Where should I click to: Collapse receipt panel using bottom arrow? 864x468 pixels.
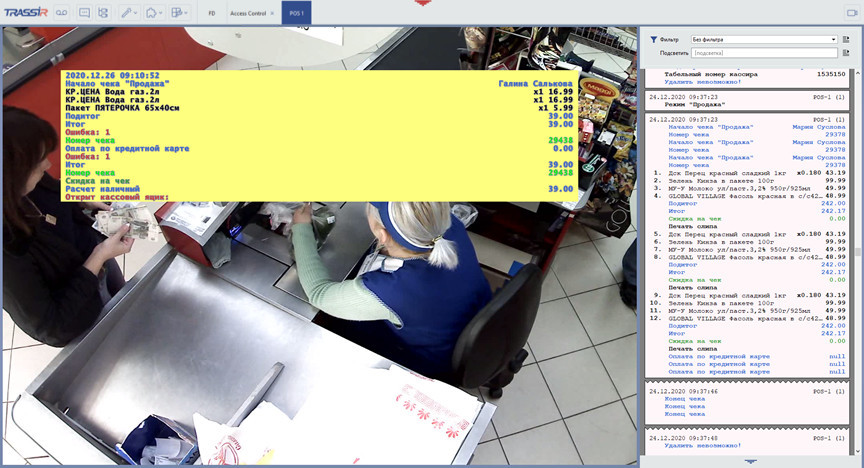point(750,461)
